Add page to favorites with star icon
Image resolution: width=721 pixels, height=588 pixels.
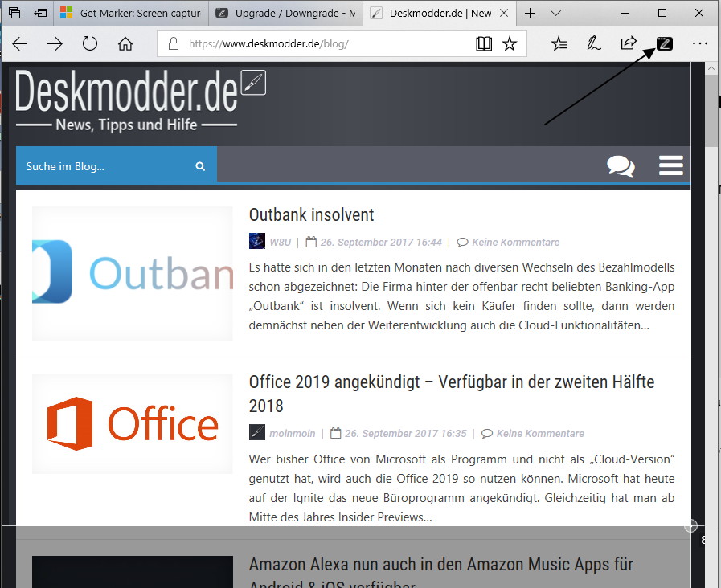tap(510, 44)
